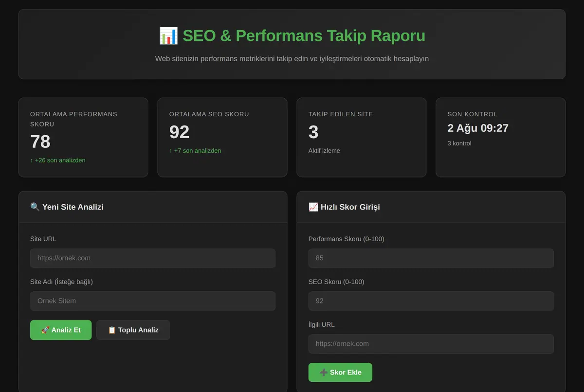Click the bar chart icon in the header title
The image size is (584, 392).
168,36
